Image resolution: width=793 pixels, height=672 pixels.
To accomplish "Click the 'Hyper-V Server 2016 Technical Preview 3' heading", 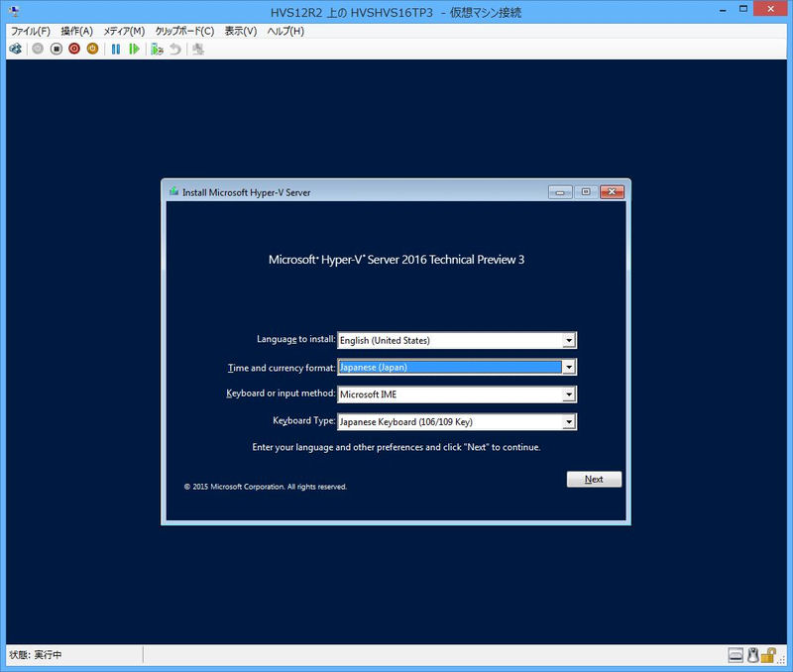I will click(x=396, y=260).
